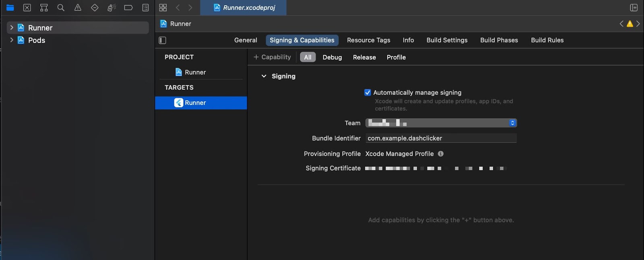Open the Source Control navigator icon
Viewport: 644px width, 260px height.
coord(27,8)
